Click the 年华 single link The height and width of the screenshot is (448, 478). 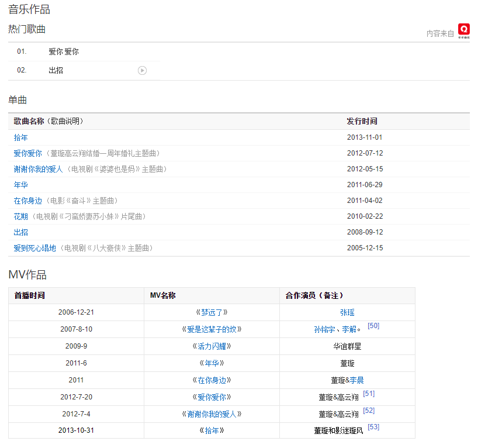coord(21,185)
